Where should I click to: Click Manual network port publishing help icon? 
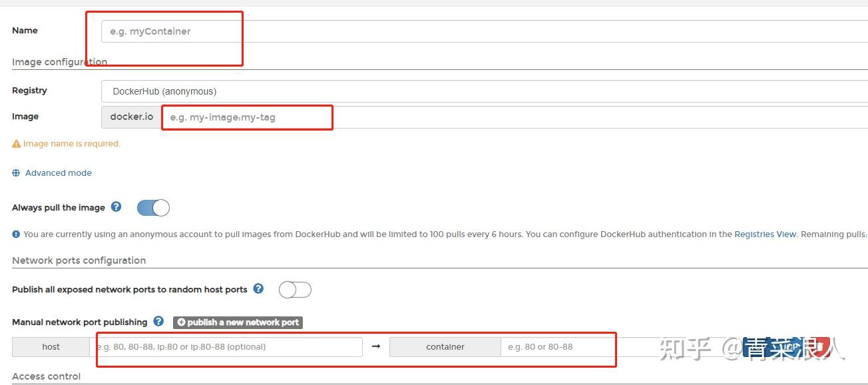158,322
